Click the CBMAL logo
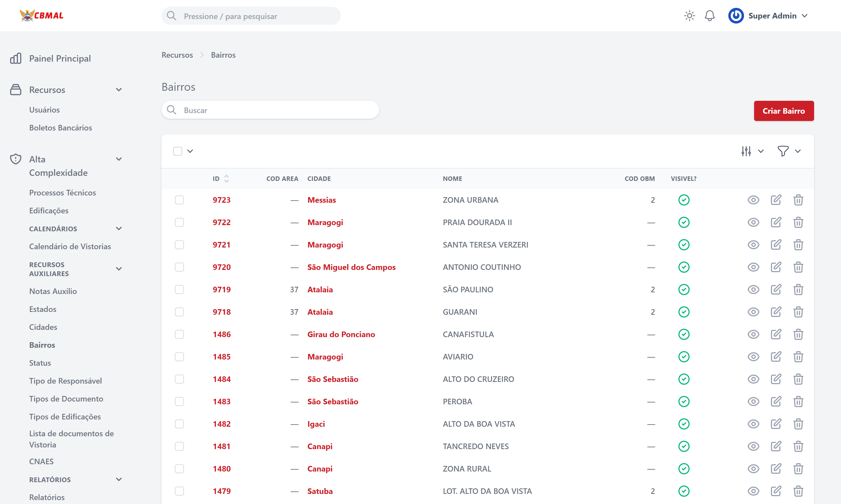 pos(41,16)
